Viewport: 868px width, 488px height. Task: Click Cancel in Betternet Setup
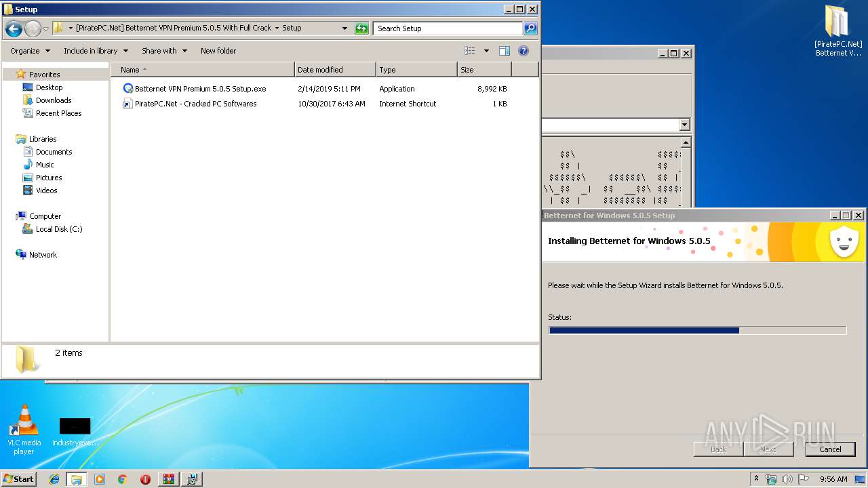click(x=830, y=449)
